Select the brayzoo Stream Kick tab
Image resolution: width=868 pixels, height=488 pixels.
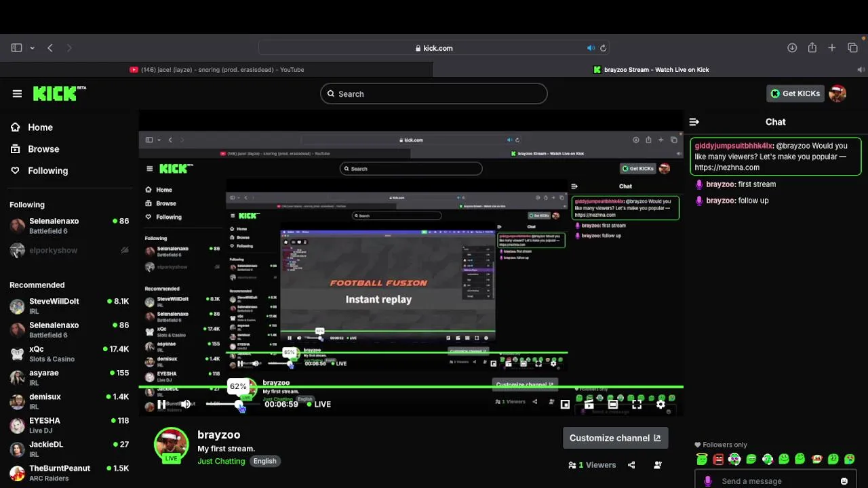(651, 69)
